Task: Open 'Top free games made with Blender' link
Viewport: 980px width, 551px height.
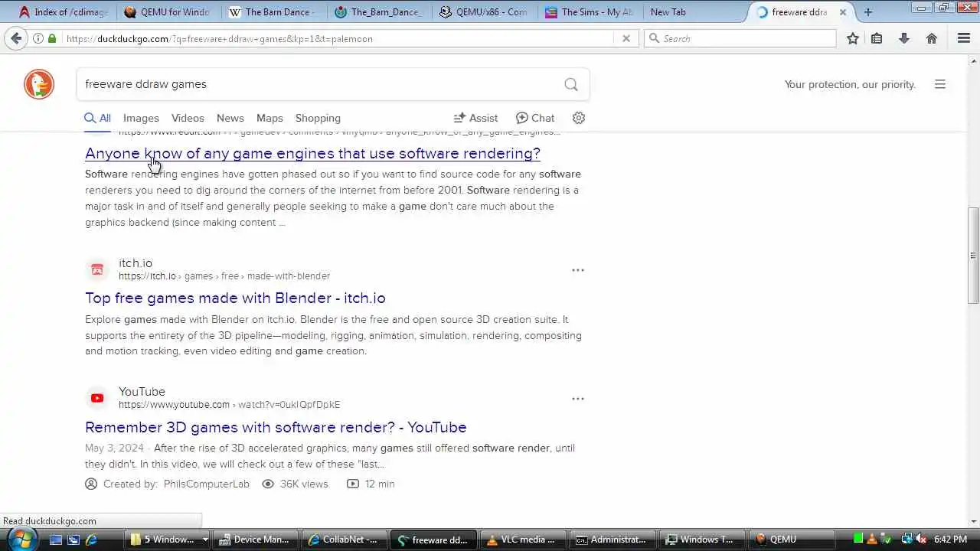Action: coord(235,298)
